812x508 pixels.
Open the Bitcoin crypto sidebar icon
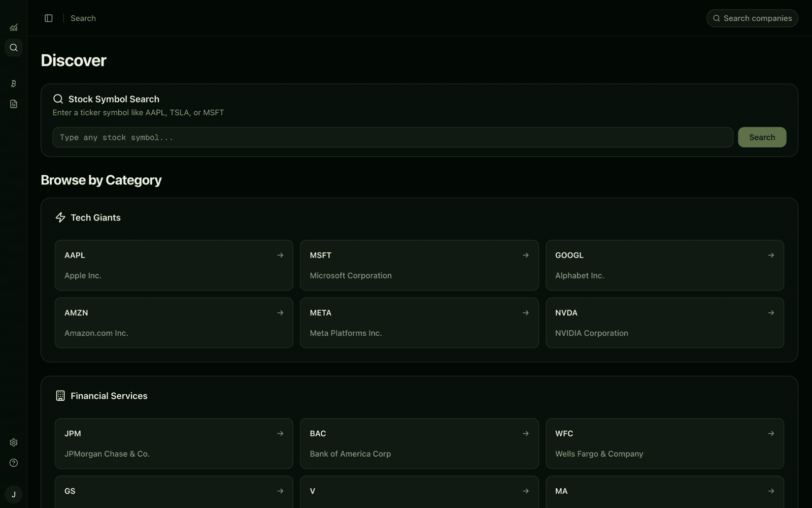[x=14, y=83]
